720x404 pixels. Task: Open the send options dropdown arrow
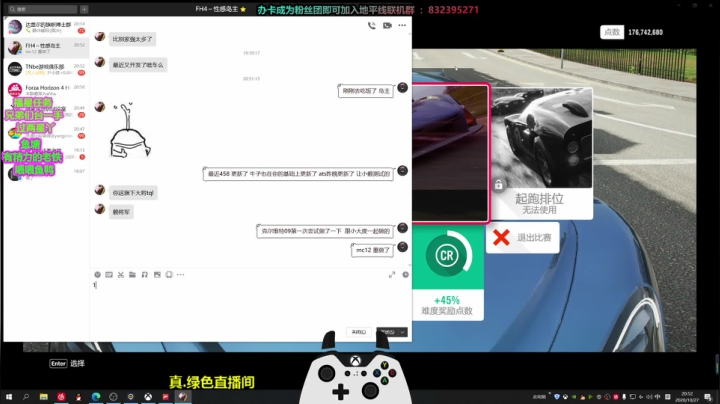(x=403, y=332)
